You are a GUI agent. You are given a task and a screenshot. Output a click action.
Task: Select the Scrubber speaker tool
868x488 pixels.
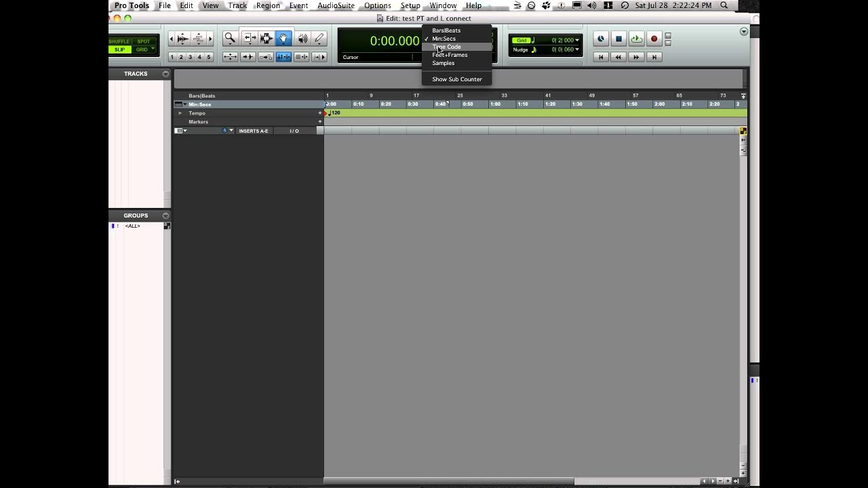click(x=302, y=39)
